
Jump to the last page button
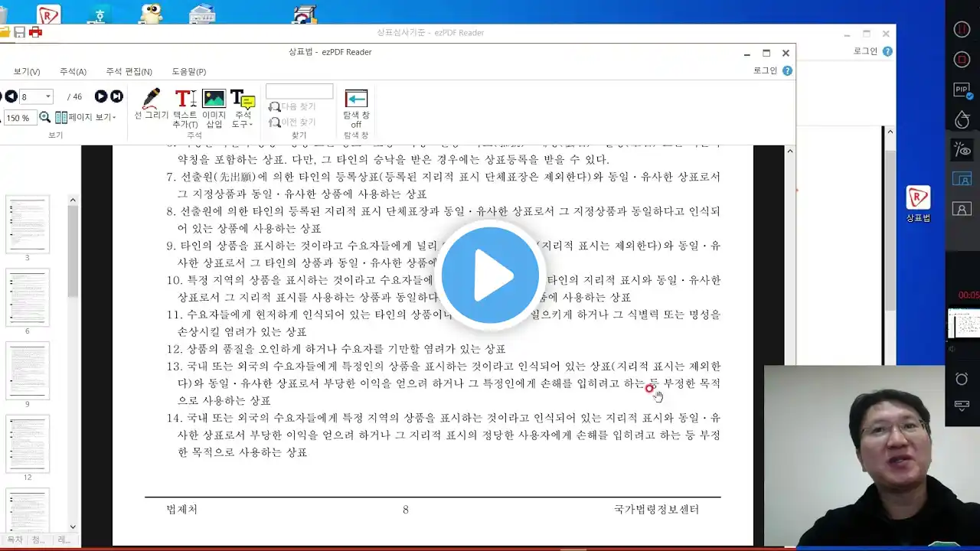pyautogui.click(x=116, y=96)
